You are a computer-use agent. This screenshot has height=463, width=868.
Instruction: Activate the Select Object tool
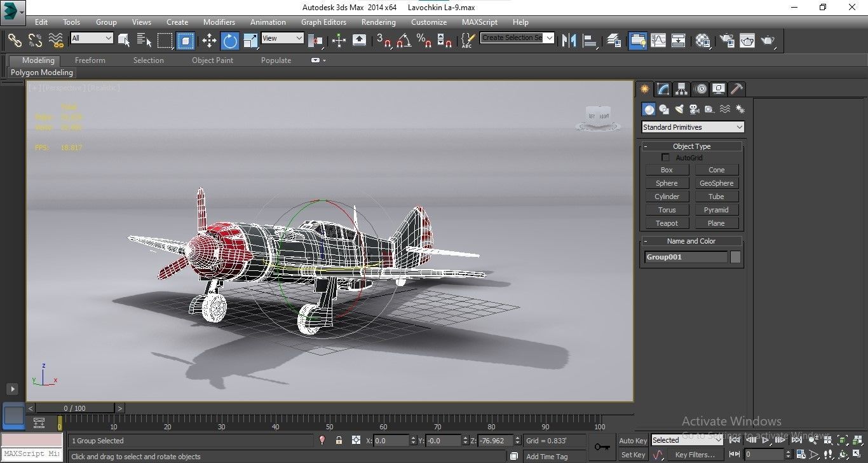point(124,40)
